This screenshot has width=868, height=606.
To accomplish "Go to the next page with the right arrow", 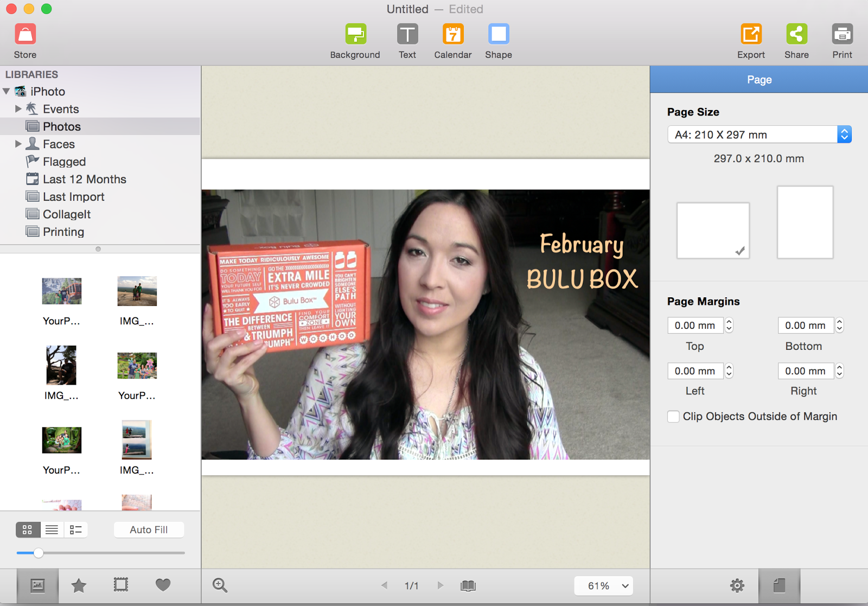I will 441,585.
